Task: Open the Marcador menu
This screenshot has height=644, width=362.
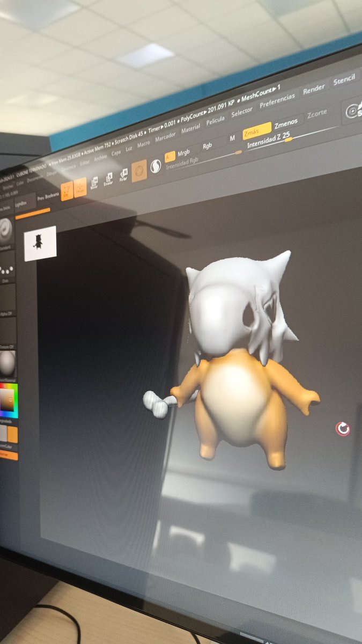Action: pos(165,138)
